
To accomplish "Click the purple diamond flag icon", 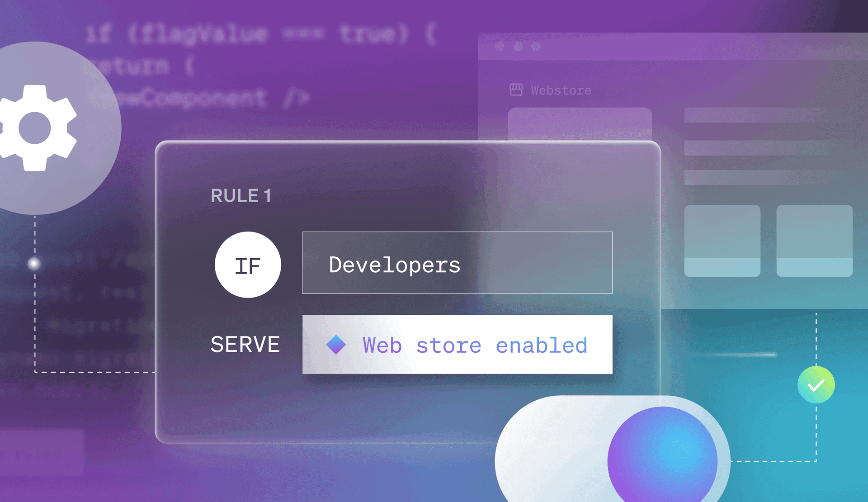I will pyautogui.click(x=335, y=345).
